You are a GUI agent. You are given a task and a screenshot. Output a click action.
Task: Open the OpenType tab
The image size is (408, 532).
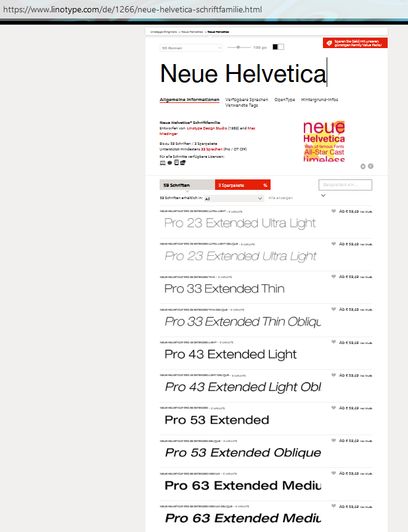pos(285,100)
